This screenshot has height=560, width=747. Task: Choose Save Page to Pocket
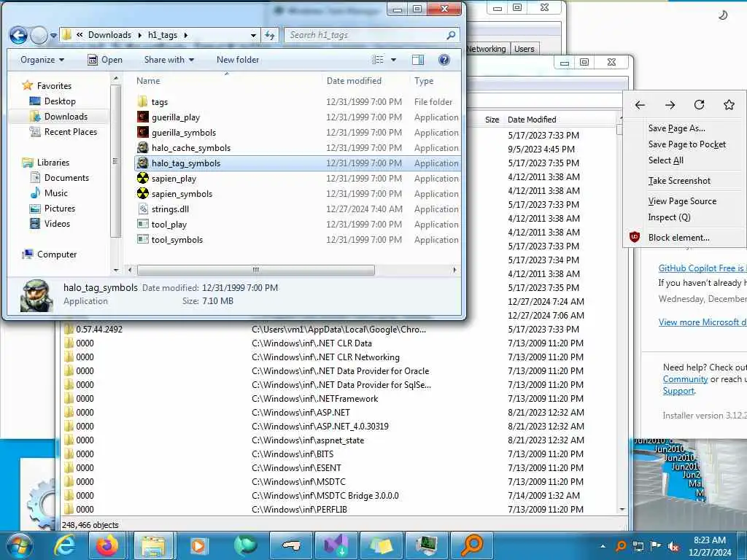tap(687, 144)
